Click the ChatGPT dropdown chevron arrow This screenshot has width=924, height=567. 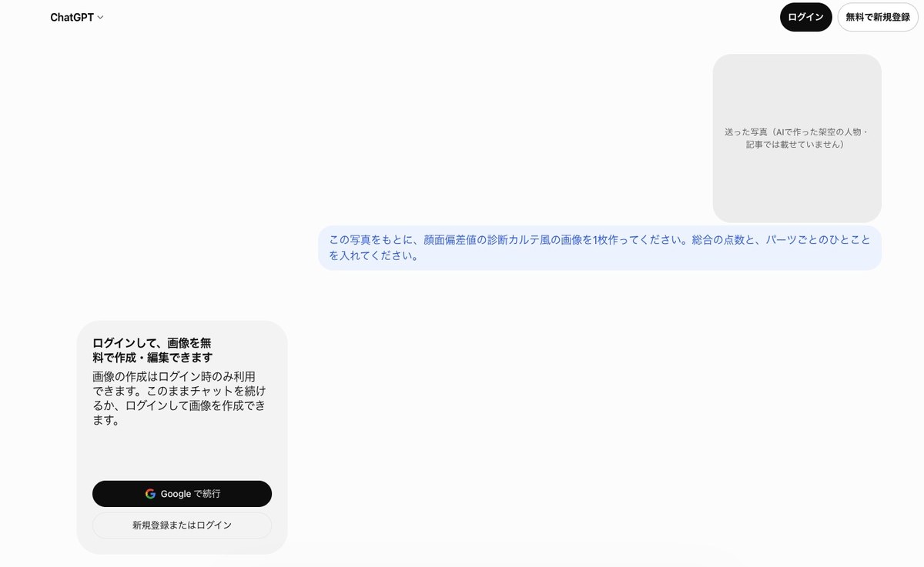pos(100,18)
